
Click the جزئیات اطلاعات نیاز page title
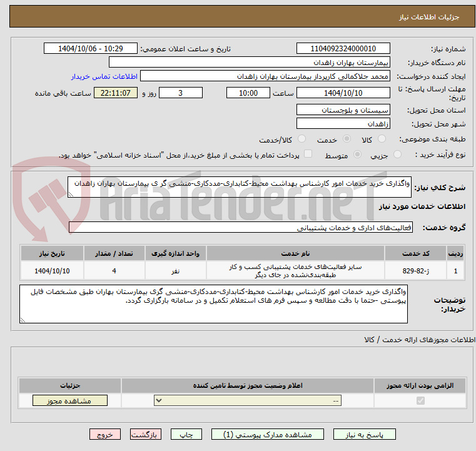click(429, 17)
